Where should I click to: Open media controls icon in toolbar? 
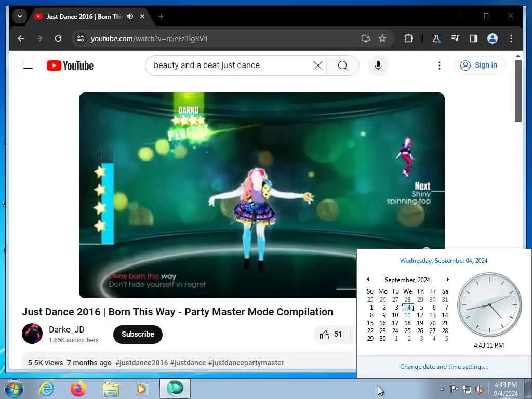point(455,38)
